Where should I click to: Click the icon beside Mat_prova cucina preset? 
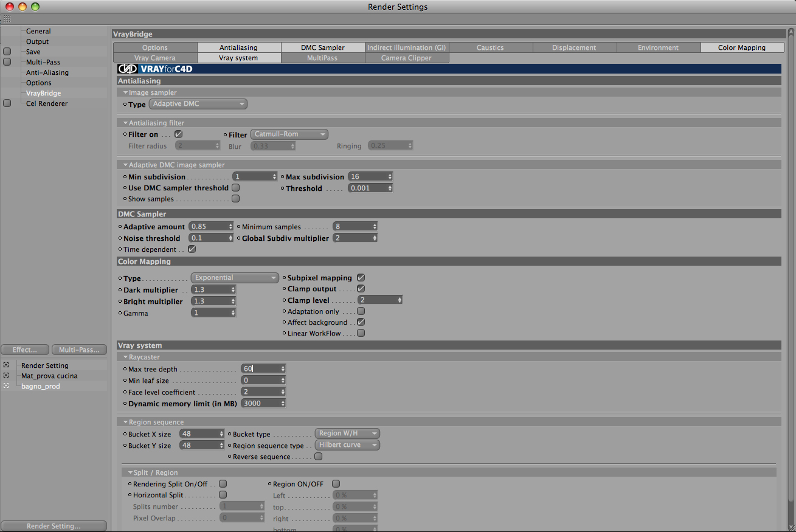pyautogui.click(x=6, y=375)
